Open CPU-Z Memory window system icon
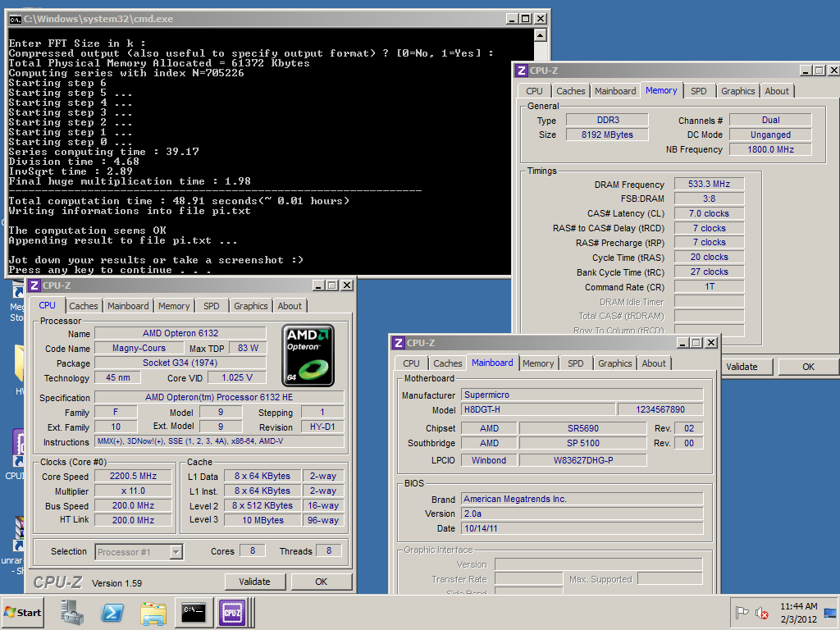Viewport: 840px width, 630px height. click(x=521, y=71)
